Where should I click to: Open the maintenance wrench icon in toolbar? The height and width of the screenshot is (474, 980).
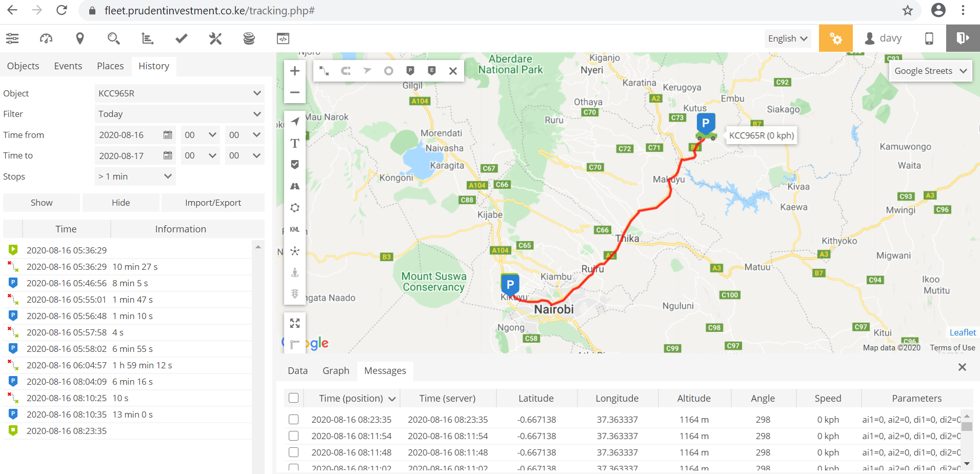coord(215,38)
